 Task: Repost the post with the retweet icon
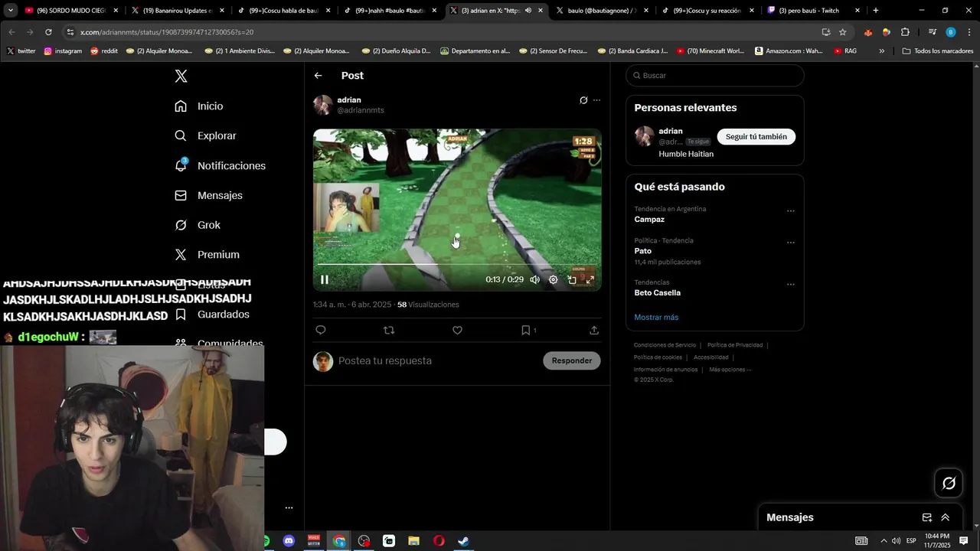389,330
